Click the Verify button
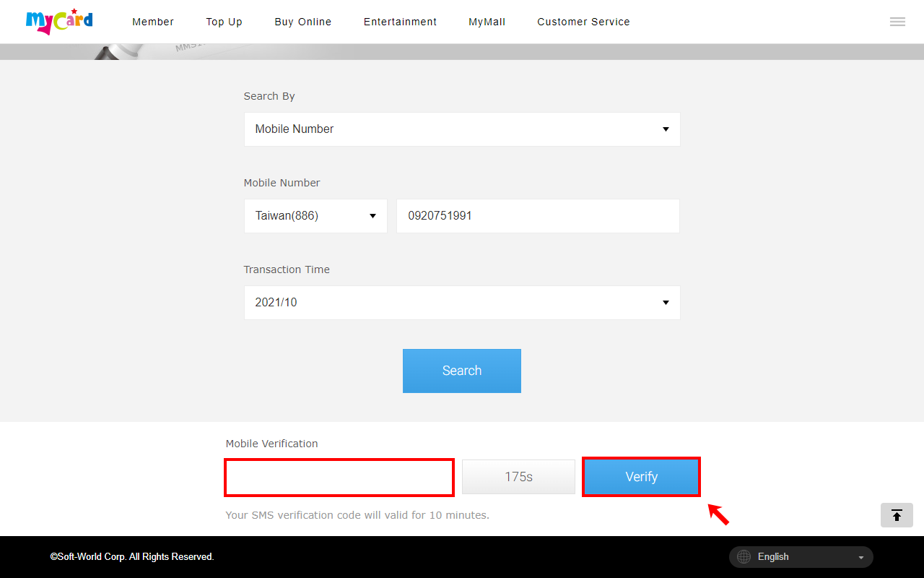Viewport: 924px width, 578px height. pos(641,477)
